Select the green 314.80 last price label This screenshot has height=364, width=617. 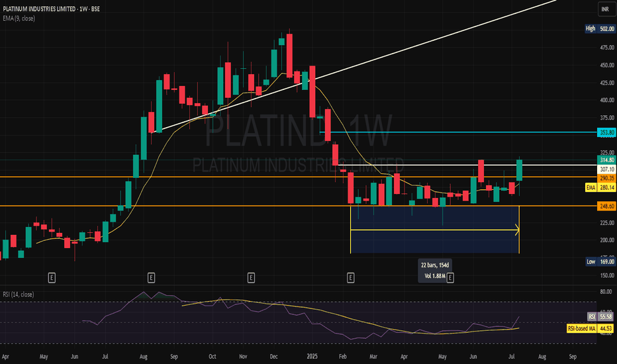(x=606, y=160)
